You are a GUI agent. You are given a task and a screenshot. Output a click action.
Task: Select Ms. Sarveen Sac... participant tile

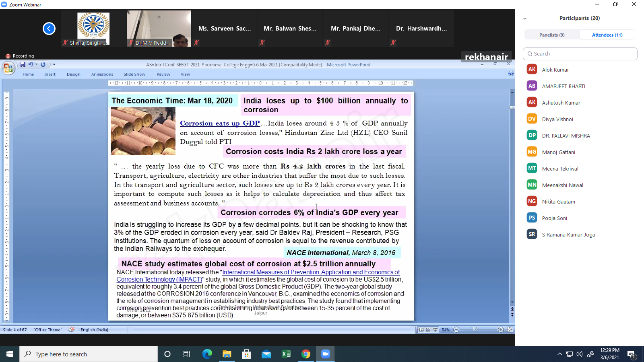[225, 29]
